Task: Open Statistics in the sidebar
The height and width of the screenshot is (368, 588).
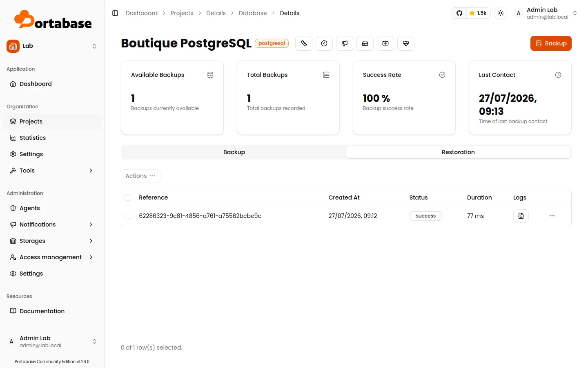Action: [x=52, y=138]
